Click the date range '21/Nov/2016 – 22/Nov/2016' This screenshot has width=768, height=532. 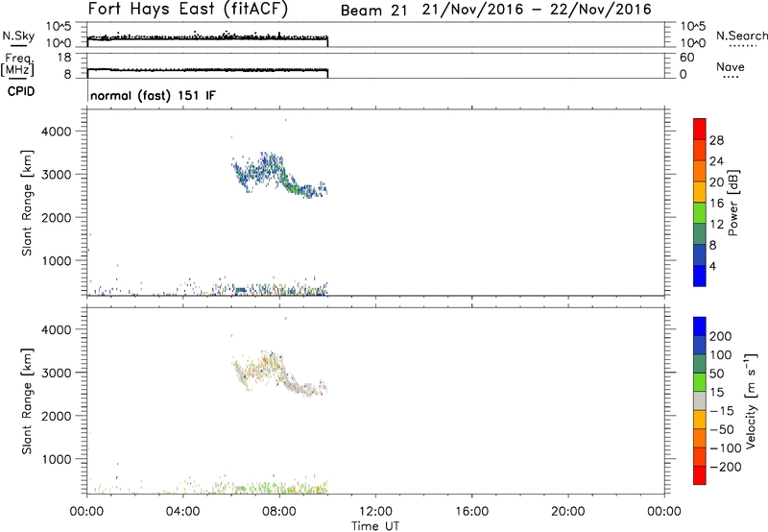click(x=537, y=10)
